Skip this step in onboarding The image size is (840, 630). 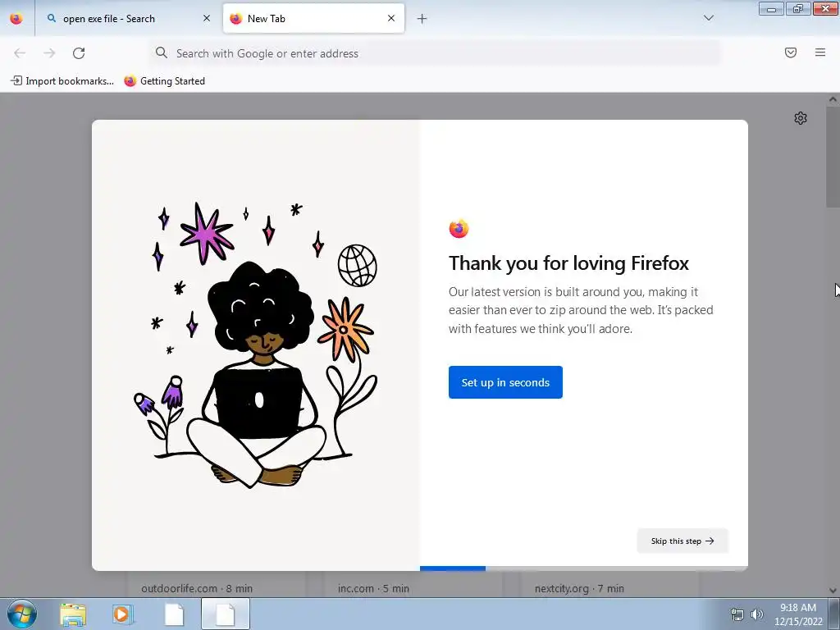point(682,541)
